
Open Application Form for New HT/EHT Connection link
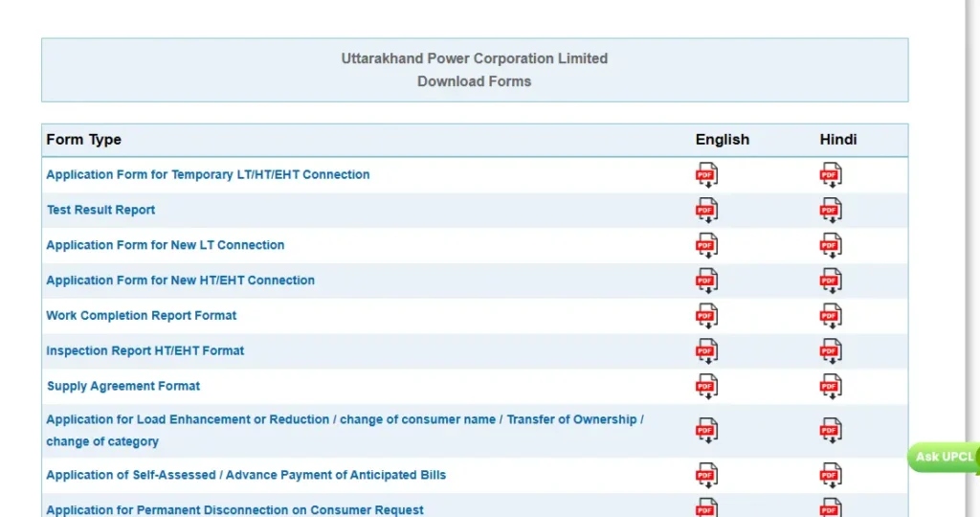180,281
